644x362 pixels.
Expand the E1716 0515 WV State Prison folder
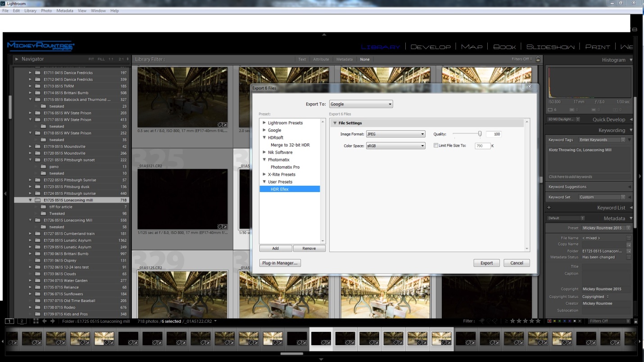point(31,113)
